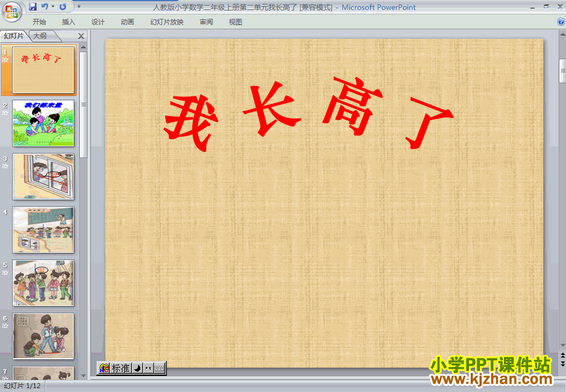Select slide 5 thumbnail with measuring children

(x=43, y=283)
